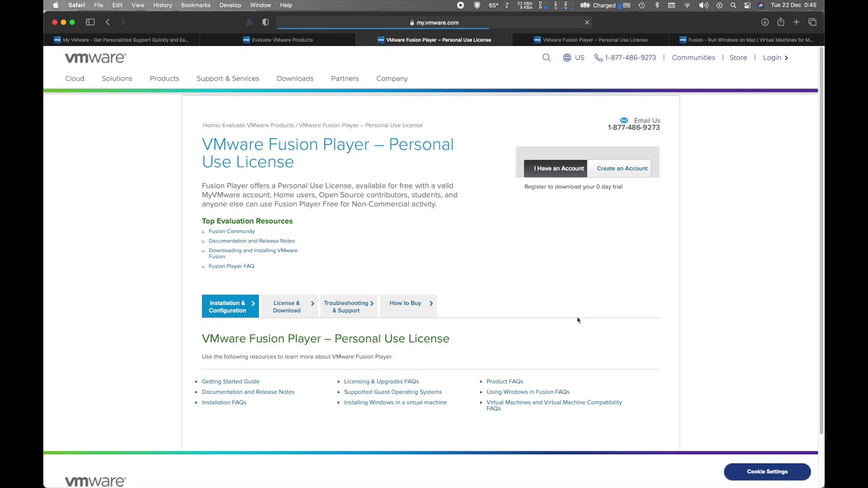Image resolution: width=868 pixels, height=488 pixels.
Task: Open Time Machine menu bar icon
Action: [642, 5]
